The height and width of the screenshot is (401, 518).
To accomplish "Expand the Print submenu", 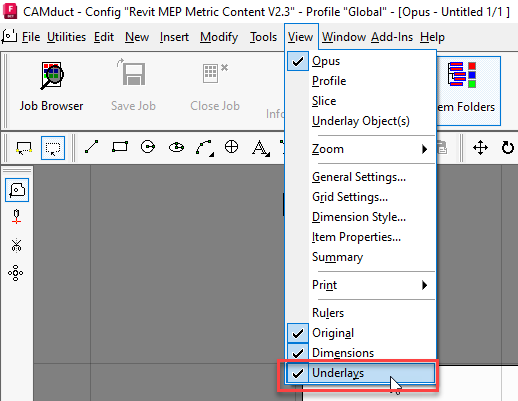I will click(361, 285).
